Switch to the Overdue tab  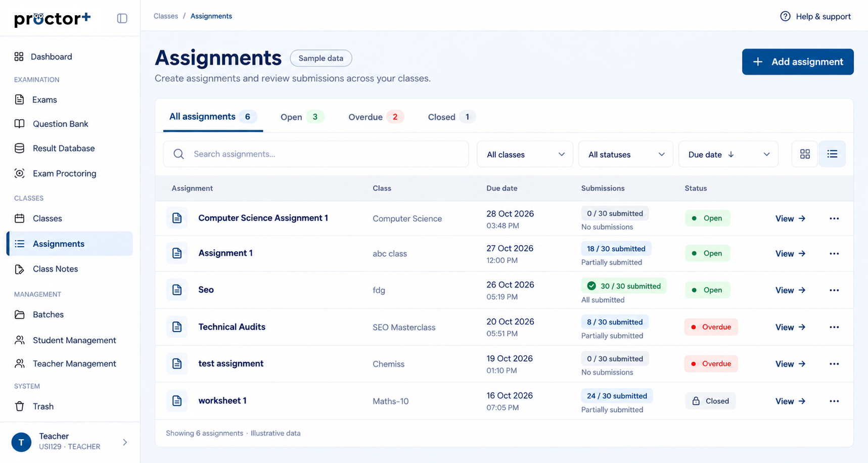tap(376, 117)
